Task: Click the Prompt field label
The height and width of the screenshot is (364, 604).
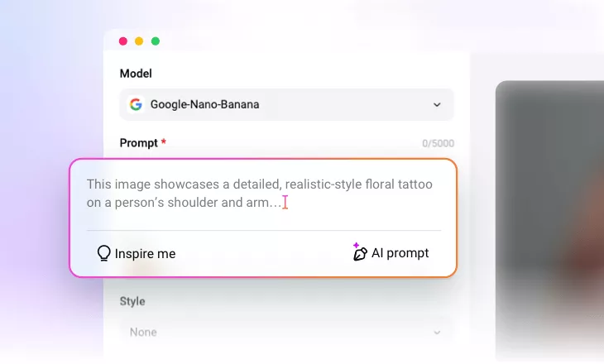Action: tap(139, 143)
